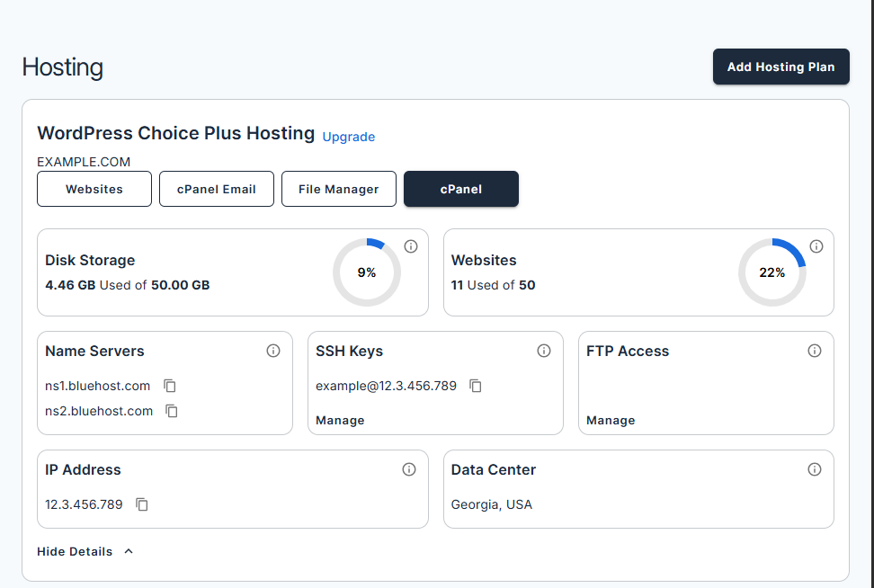Viewport: 874px width, 588px height.
Task: Manage your SSH Keys
Action: tap(339, 420)
